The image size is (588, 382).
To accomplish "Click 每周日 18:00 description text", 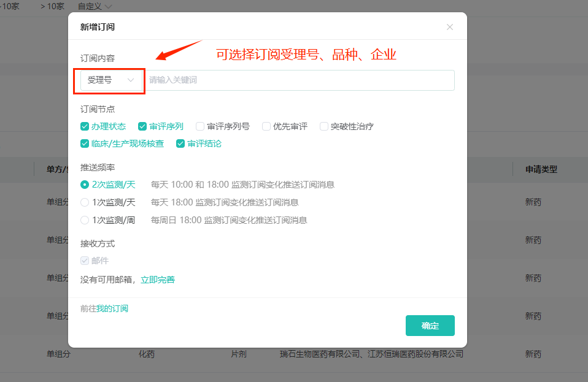I will (x=229, y=220).
